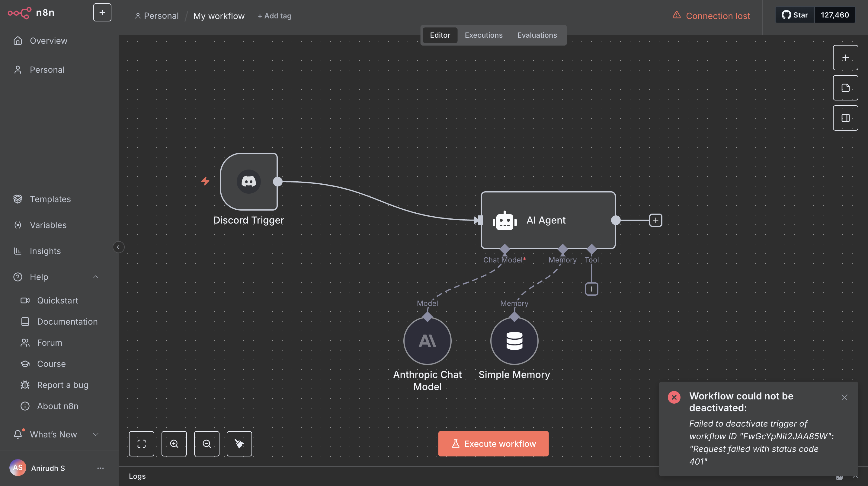Add a sticky note to the canvas
The height and width of the screenshot is (486, 868).
[845, 87]
